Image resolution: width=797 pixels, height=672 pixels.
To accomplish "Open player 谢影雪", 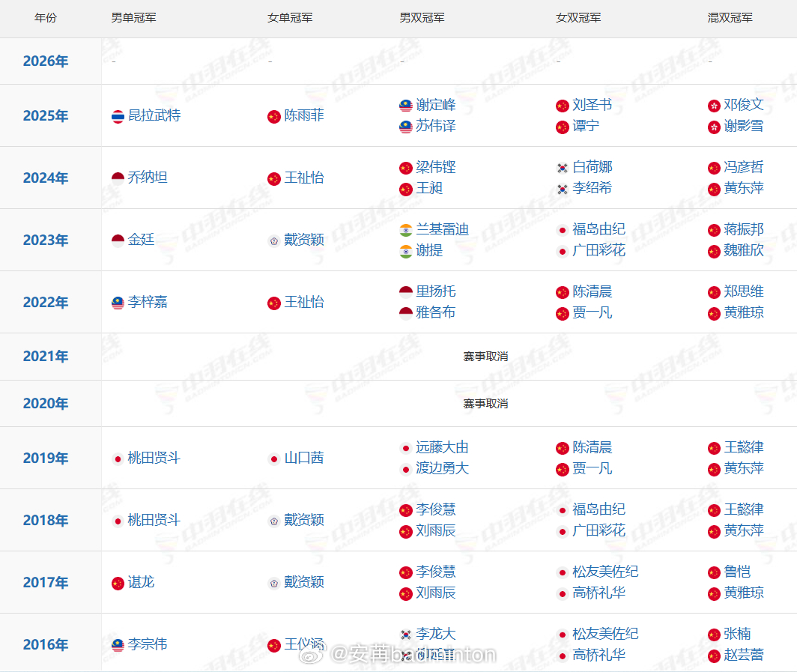I will pyautogui.click(x=744, y=126).
